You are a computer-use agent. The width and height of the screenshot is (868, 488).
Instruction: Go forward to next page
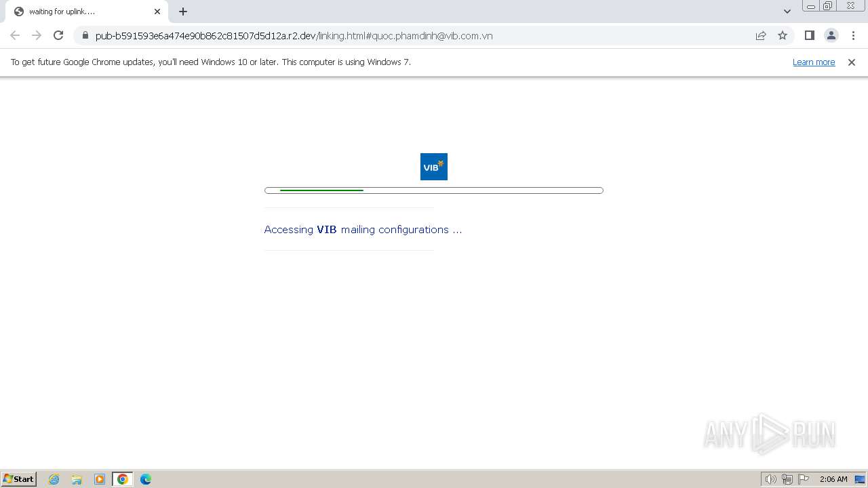tap(37, 35)
